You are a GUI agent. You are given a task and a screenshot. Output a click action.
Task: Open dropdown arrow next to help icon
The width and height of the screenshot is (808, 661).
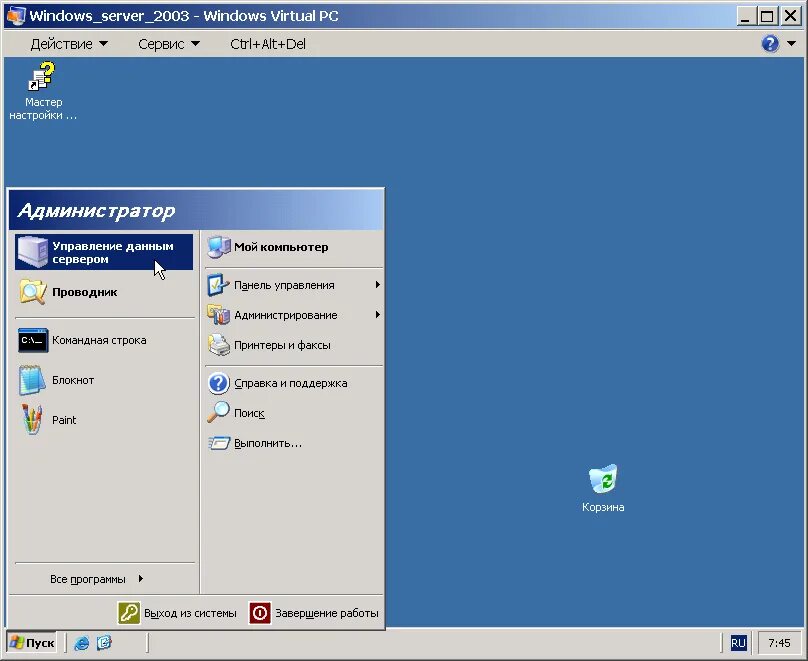[x=792, y=44]
